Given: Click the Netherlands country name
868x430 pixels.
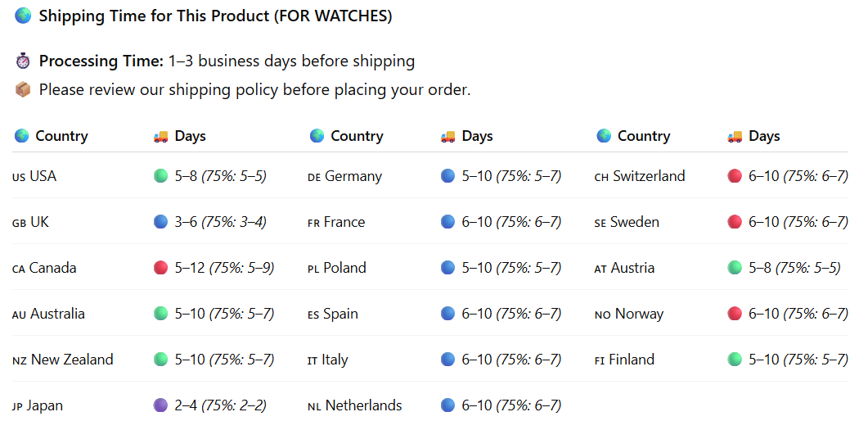Looking at the screenshot, I should tap(363, 405).
